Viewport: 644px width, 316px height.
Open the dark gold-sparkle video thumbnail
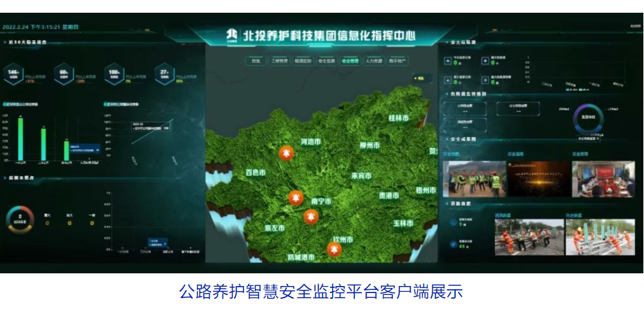(539, 179)
